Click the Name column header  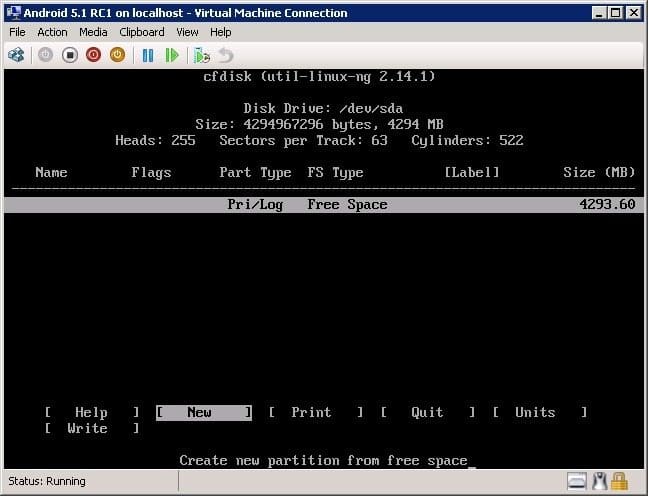pos(51,172)
